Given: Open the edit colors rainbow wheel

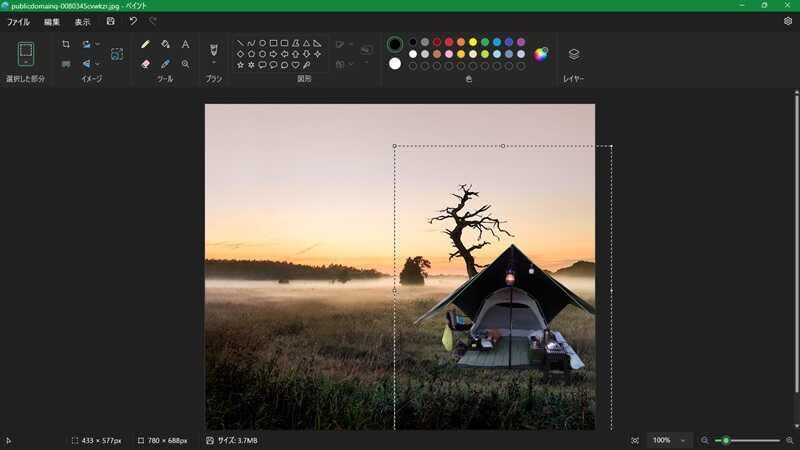Looking at the screenshot, I should pos(541,53).
